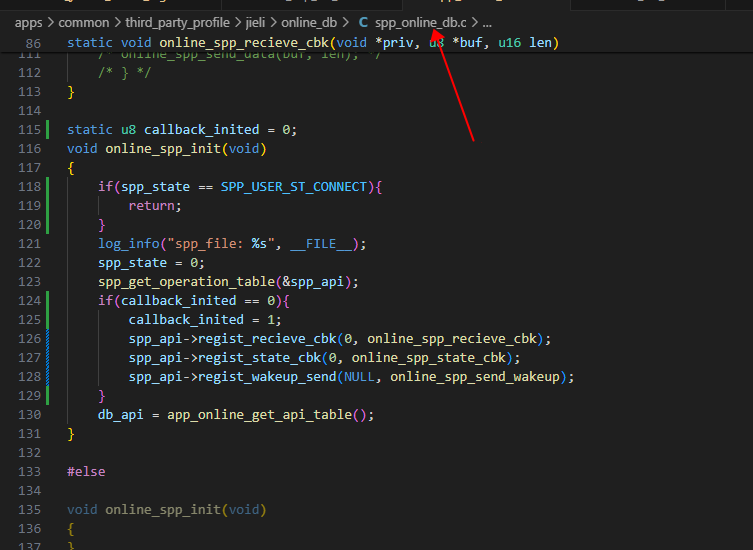
Task: Click 'online_spp_recieve_cbk' in the sticky header line
Action: click(x=244, y=43)
